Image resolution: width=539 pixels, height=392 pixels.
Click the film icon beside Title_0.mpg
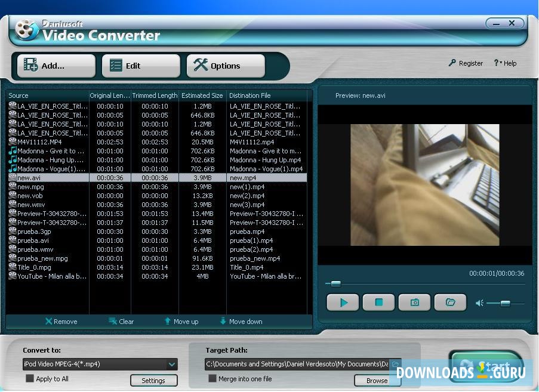13,266
